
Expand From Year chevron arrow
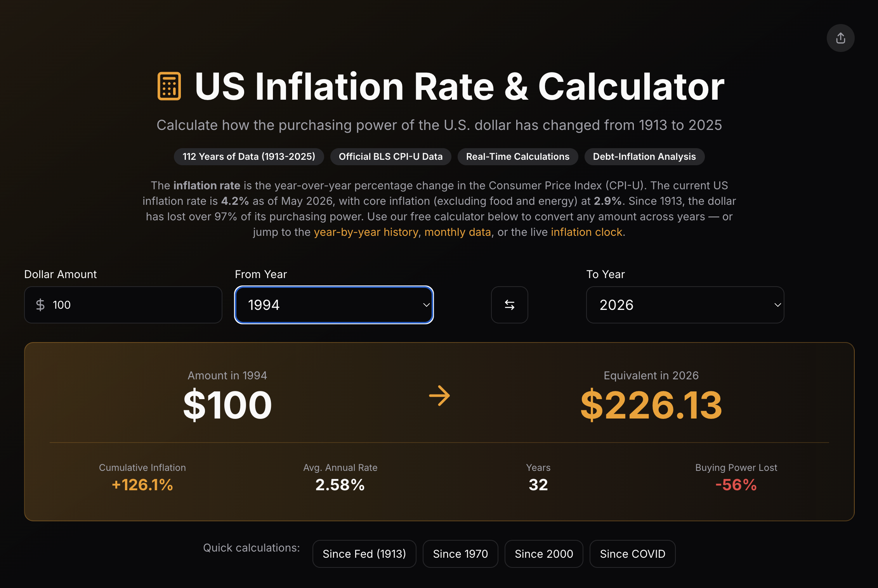point(426,305)
